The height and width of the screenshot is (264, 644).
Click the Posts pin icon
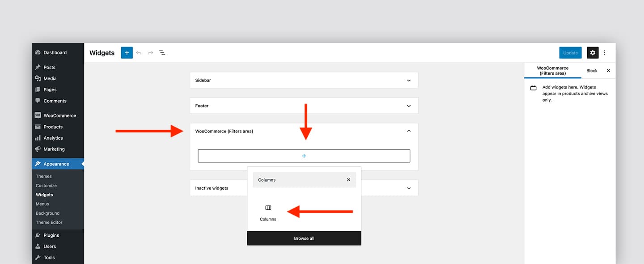tap(38, 67)
